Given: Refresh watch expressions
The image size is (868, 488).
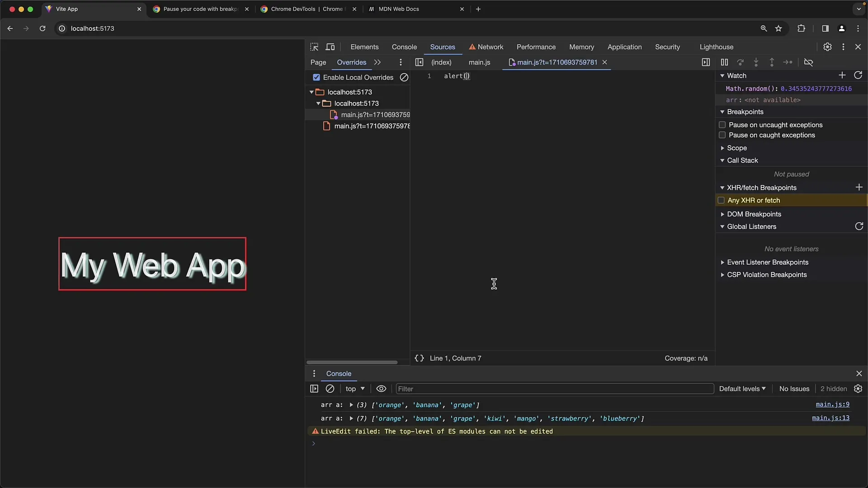Looking at the screenshot, I should point(858,75).
